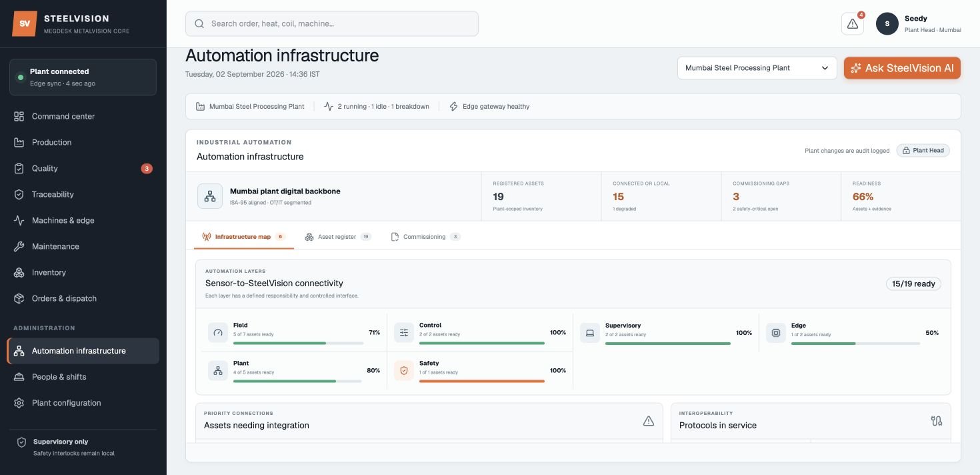Open the Maintenance page

tap(83, 246)
